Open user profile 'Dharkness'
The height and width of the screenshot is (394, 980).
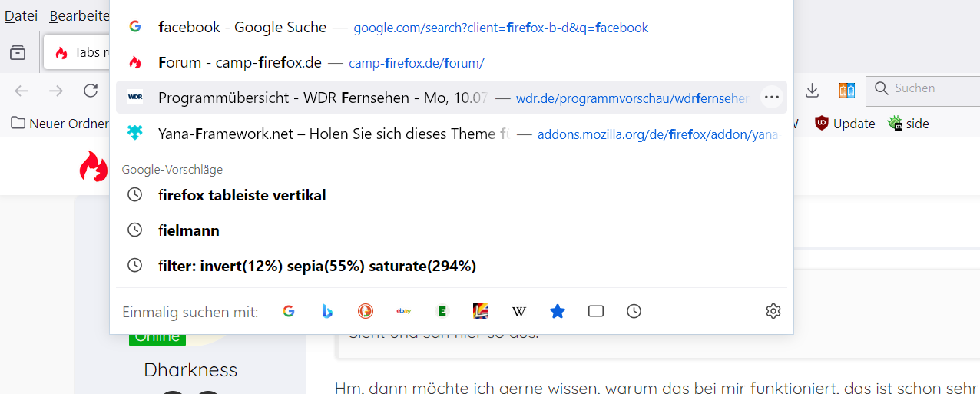(190, 369)
